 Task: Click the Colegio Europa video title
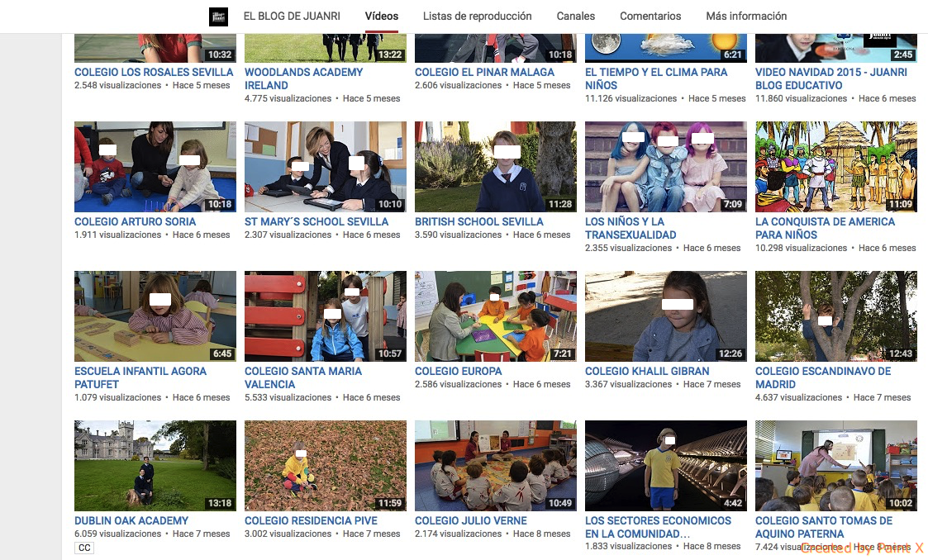(458, 371)
